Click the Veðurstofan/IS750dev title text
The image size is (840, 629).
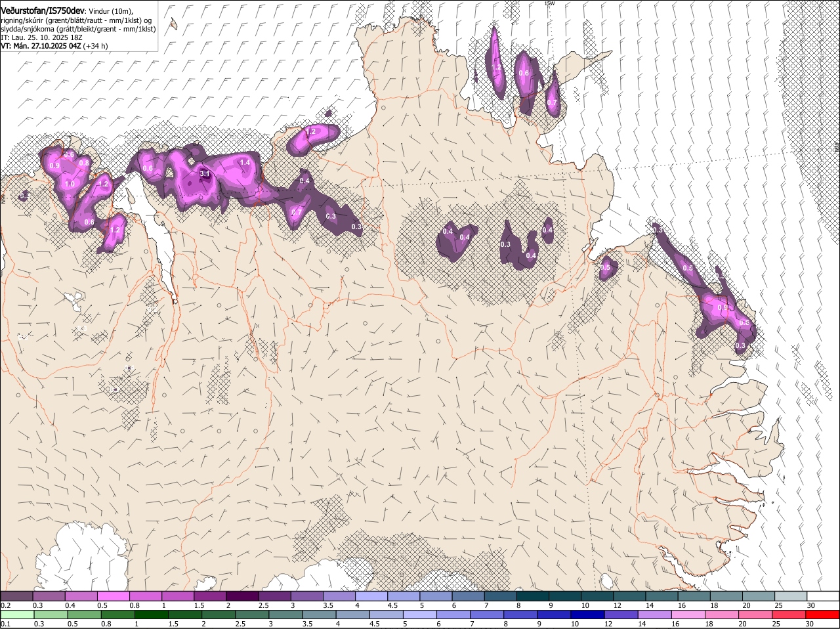43,10
